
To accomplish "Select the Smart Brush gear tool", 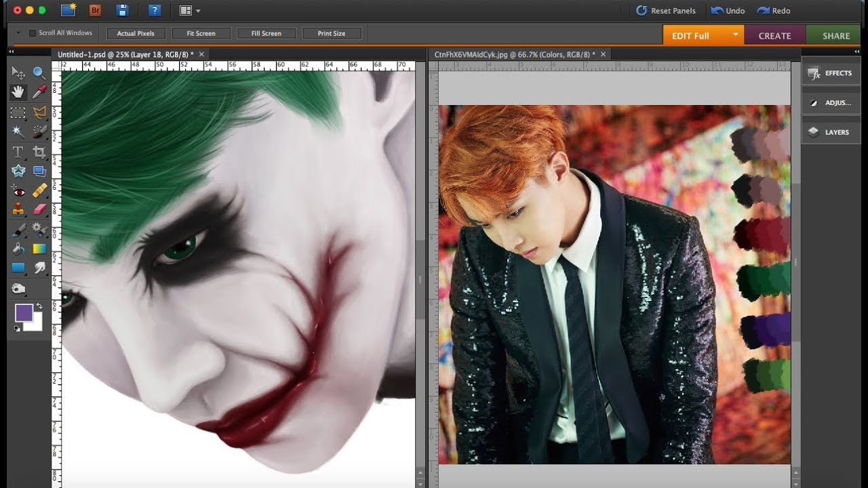I will click(x=39, y=230).
